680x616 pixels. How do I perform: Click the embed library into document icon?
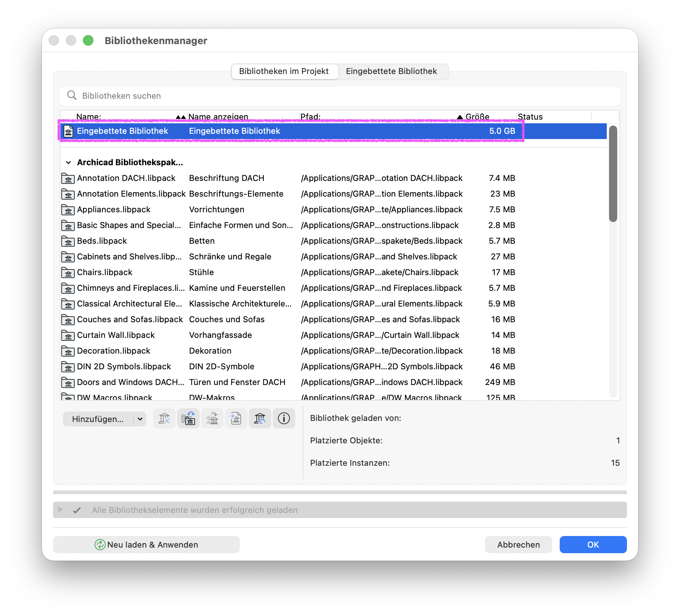tap(236, 418)
